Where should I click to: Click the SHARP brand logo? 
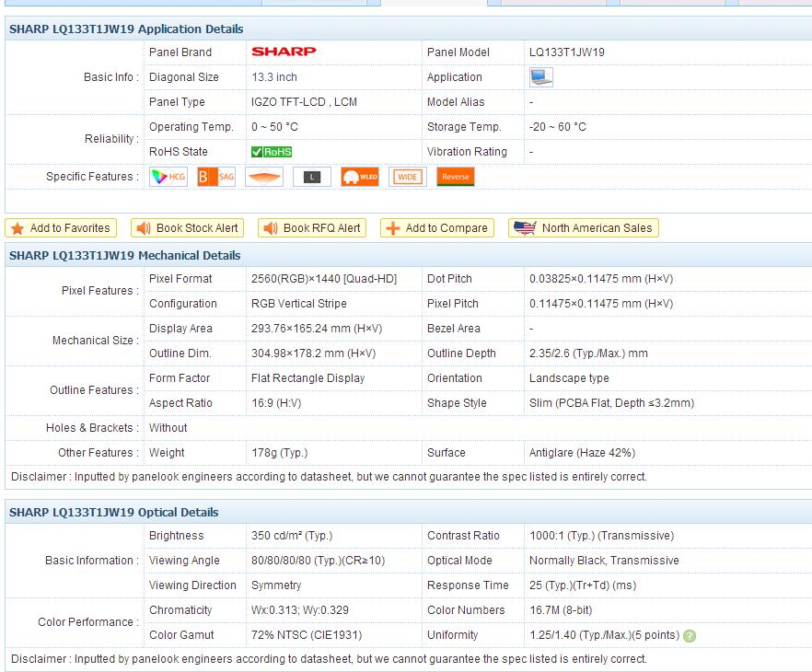point(284,52)
